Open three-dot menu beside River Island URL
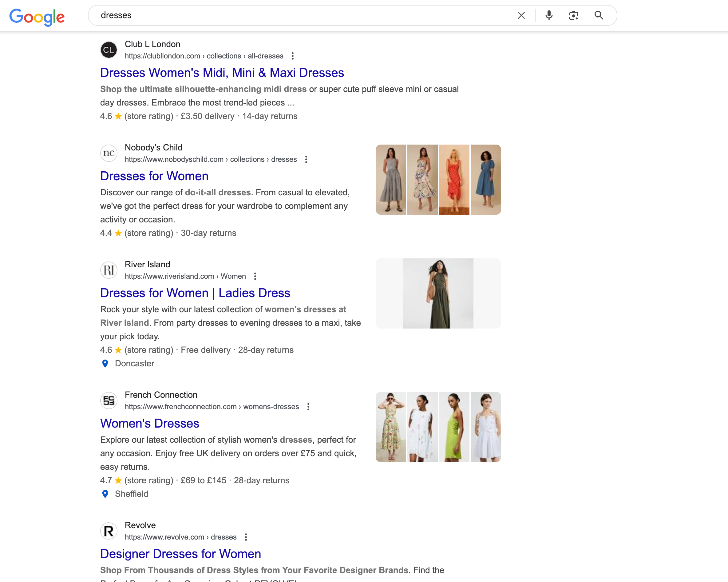The height and width of the screenshot is (582, 728). click(255, 276)
